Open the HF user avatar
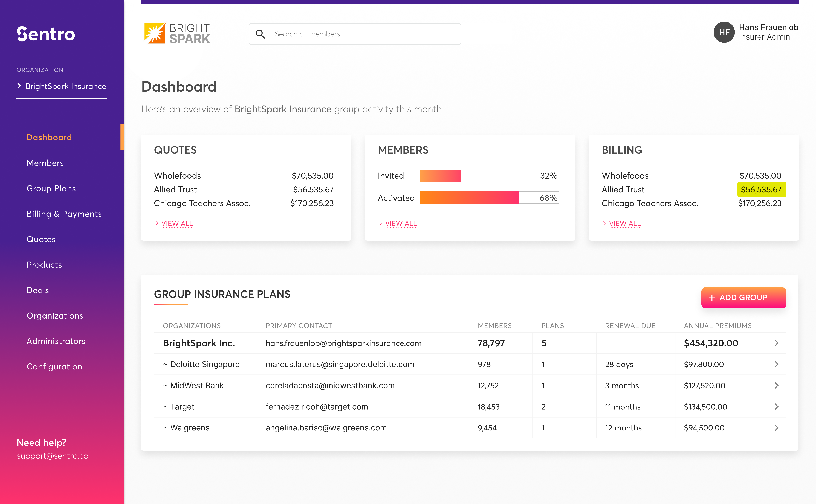The height and width of the screenshot is (504, 816). (x=724, y=32)
